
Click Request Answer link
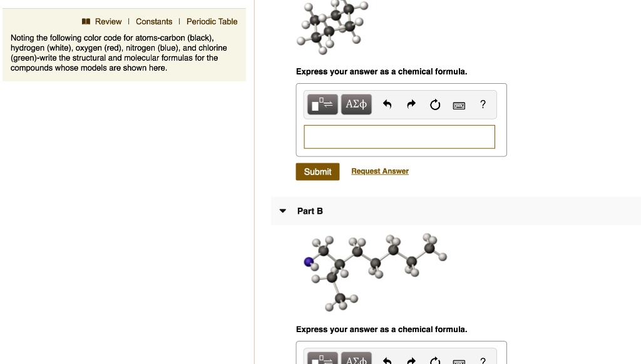tap(380, 171)
